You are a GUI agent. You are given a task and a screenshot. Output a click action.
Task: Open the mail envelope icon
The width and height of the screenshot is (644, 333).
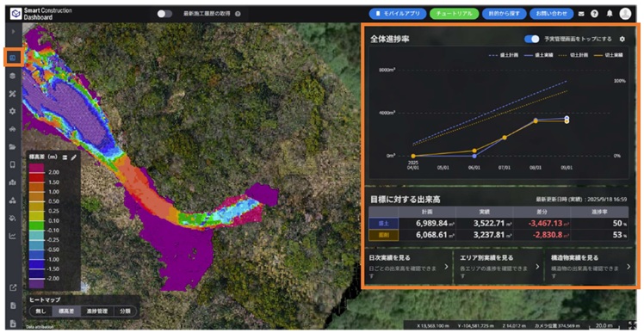(x=581, y=14)
